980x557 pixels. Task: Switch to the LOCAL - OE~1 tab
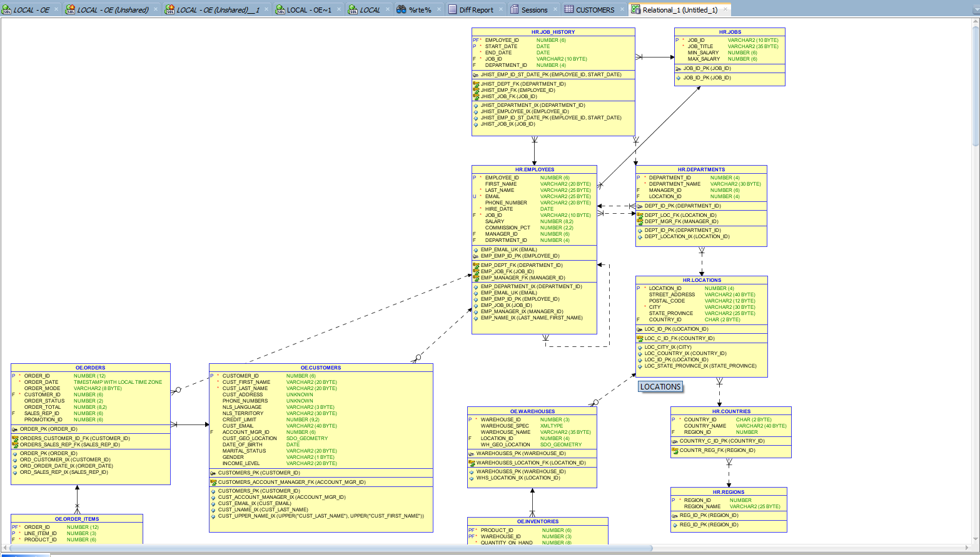[x=309, y=10]
